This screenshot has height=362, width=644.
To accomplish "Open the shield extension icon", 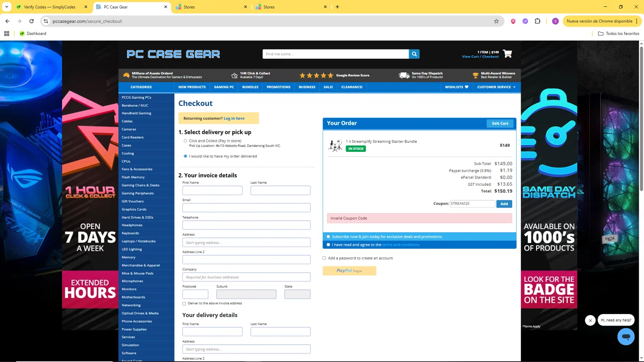I will (513, 21).
